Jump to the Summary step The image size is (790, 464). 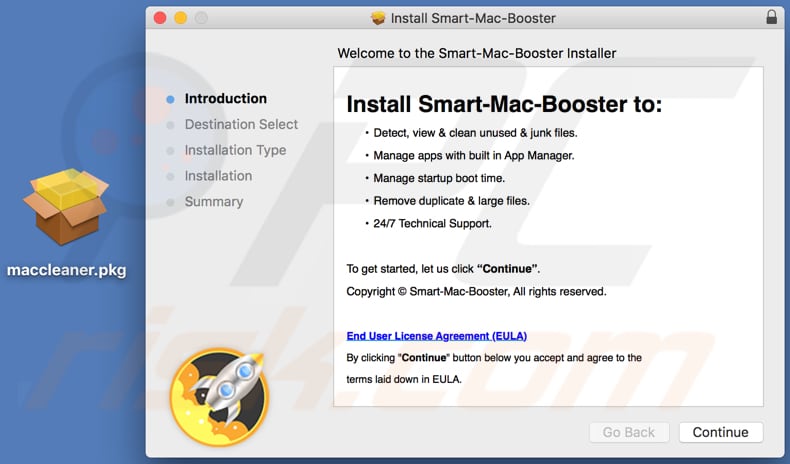tap(213, 202)
